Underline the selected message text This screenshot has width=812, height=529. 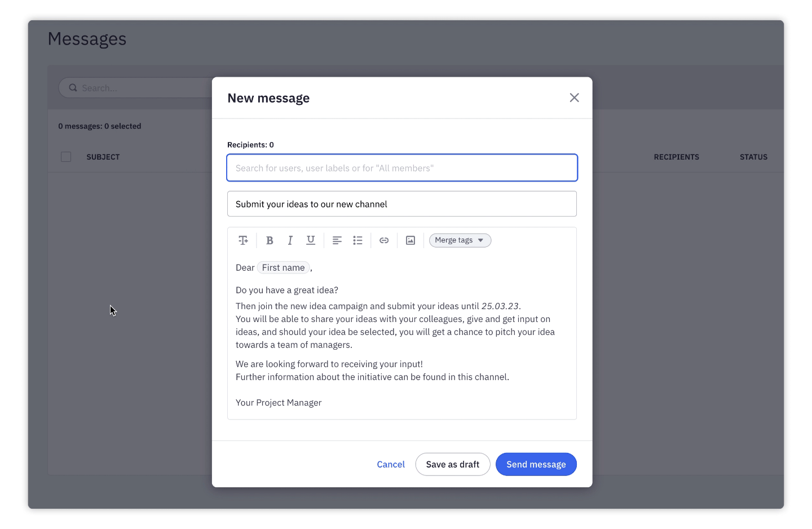311,240
